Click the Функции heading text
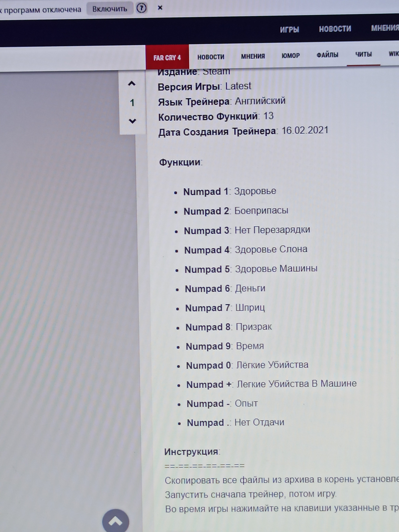This screenshot has height=532, width=399. click(180, 162)
